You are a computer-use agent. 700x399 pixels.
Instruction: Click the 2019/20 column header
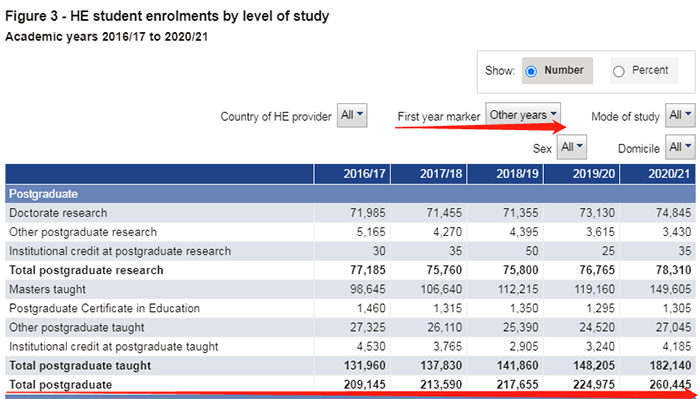click(x=581, y=174)
